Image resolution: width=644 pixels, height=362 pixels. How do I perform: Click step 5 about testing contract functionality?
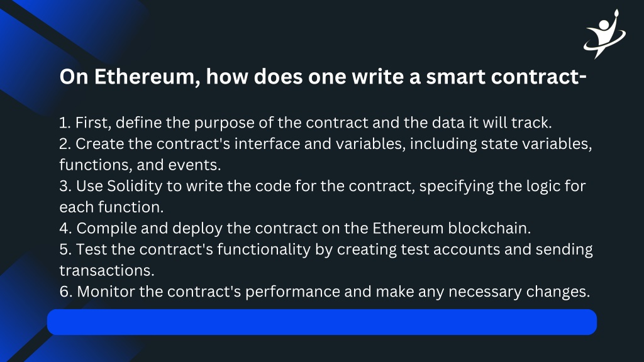pos(326,250)
